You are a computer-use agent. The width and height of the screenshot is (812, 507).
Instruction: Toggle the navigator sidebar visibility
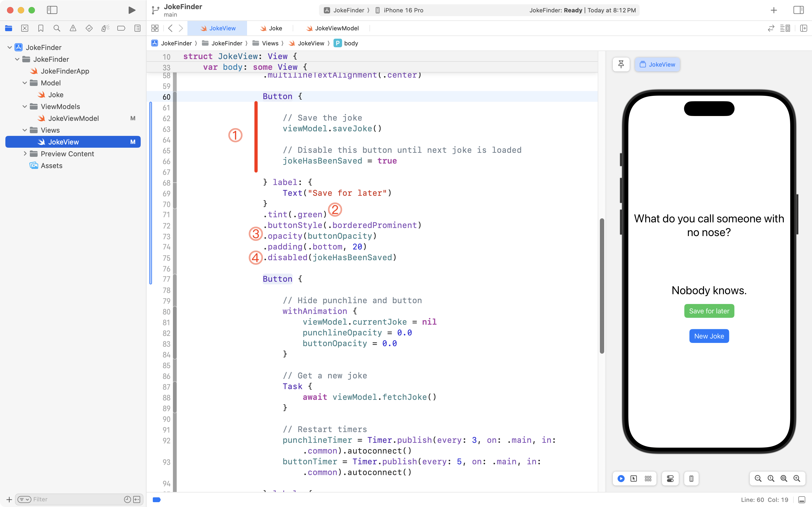52,10
